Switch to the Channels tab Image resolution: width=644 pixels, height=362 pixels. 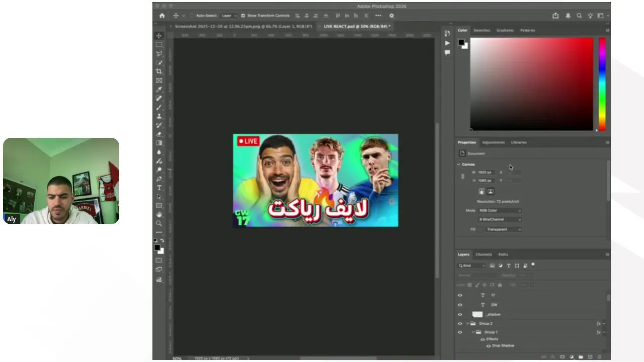pos(484,254)
